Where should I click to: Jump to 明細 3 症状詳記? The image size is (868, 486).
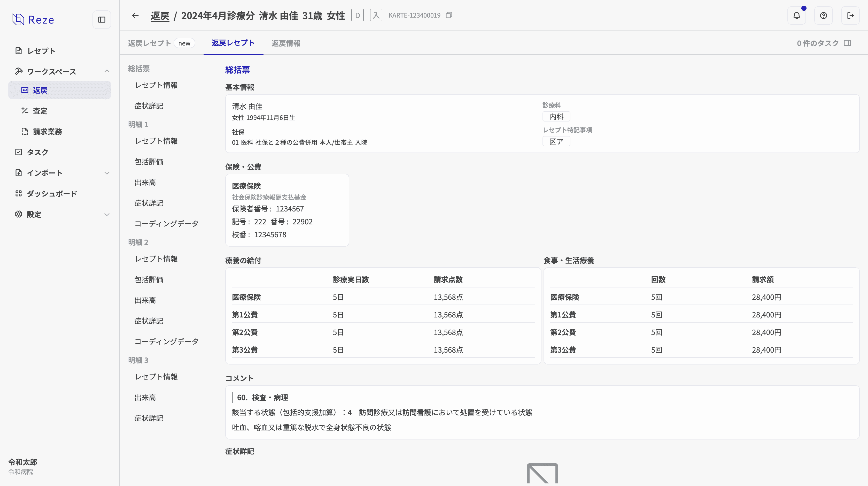[x=149, y=418]
